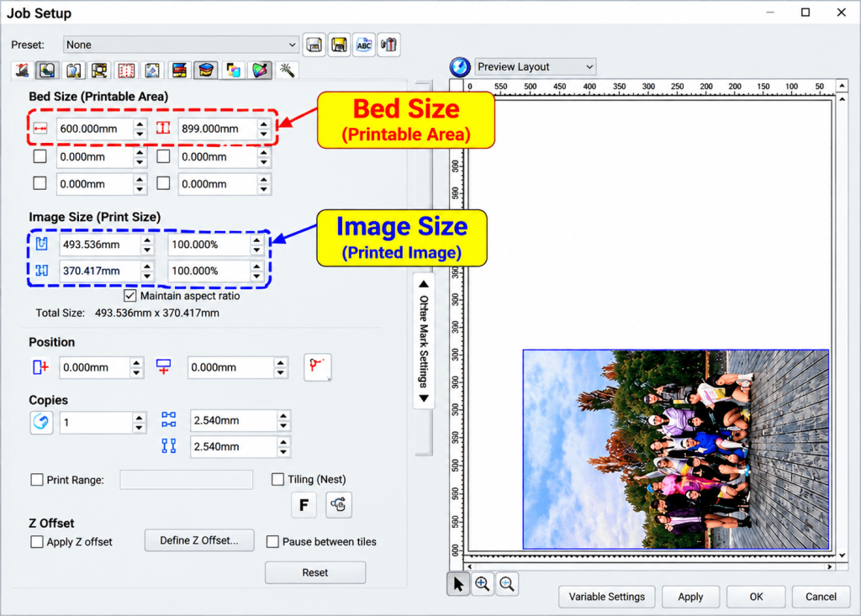Enable Apply Z offset checkbox
The height and width of the screenshot is (616, 861).
pyautogui.click(x=37, y=542)
